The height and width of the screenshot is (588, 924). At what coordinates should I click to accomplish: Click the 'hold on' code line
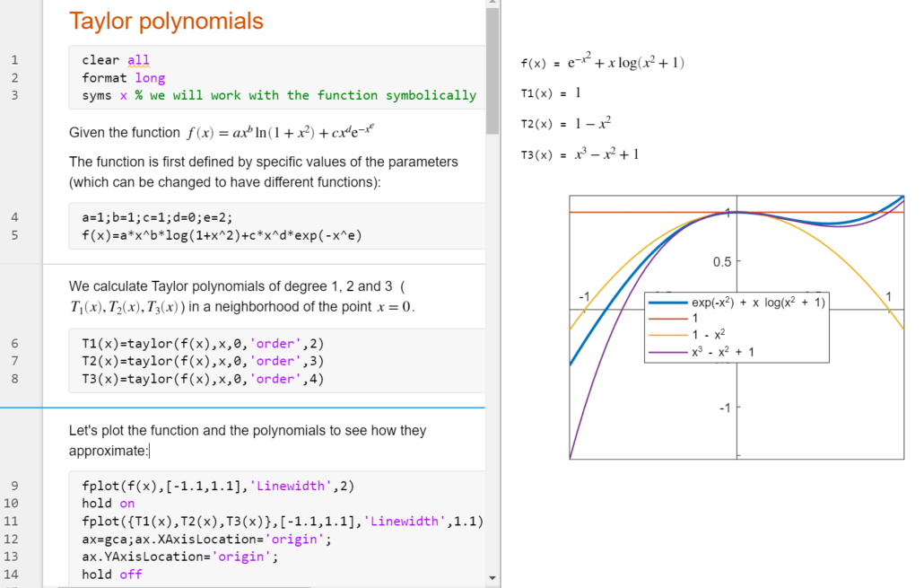pos(108,504)
